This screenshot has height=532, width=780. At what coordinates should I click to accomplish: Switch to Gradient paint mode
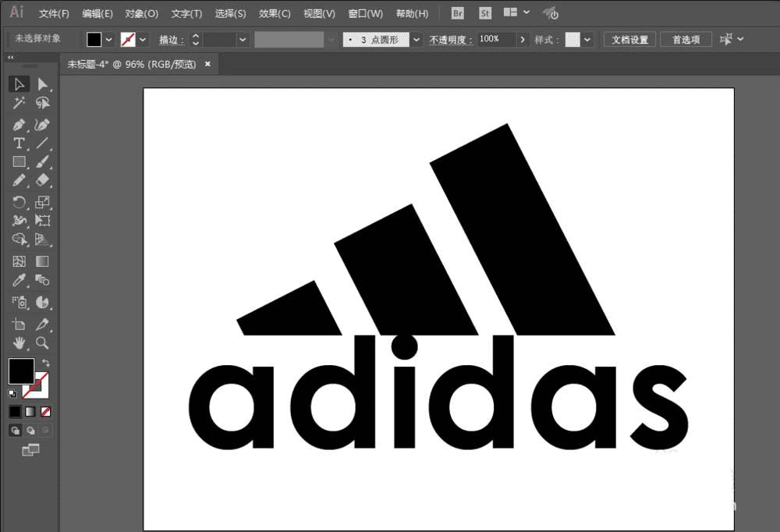click(30, 411)
